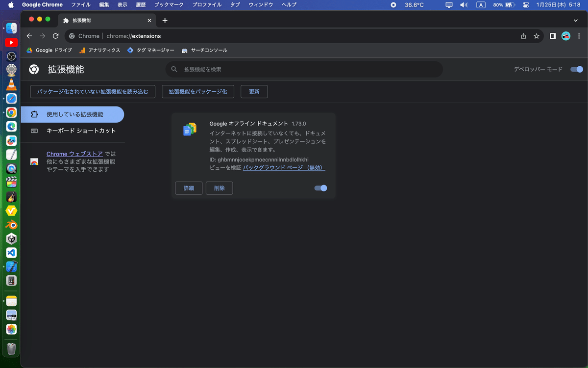Open Photos app from the dock
Image resolution: width=588 pixels, height=368 pixels.
click(x=12, y=329)
